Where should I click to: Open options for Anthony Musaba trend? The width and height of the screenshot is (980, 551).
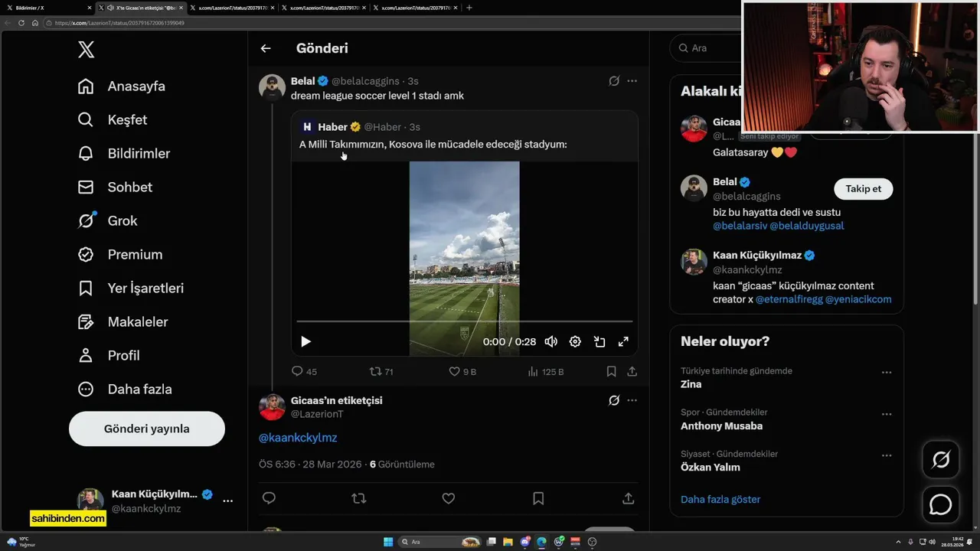coord(887,414)
